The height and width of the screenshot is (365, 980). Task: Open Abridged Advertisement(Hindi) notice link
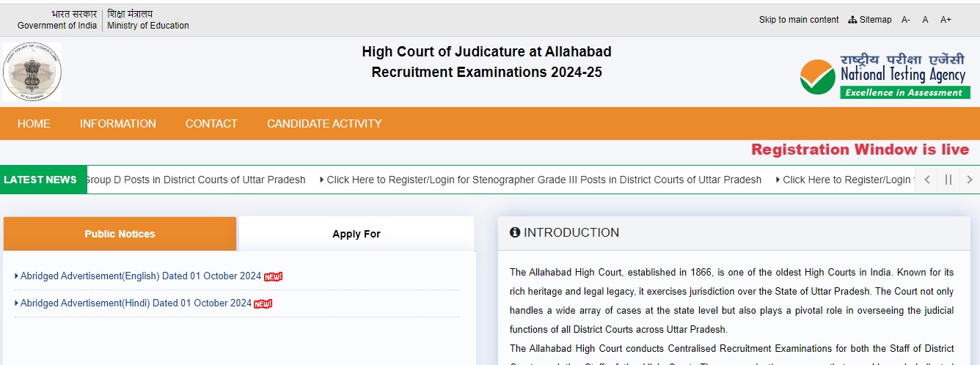136,303
